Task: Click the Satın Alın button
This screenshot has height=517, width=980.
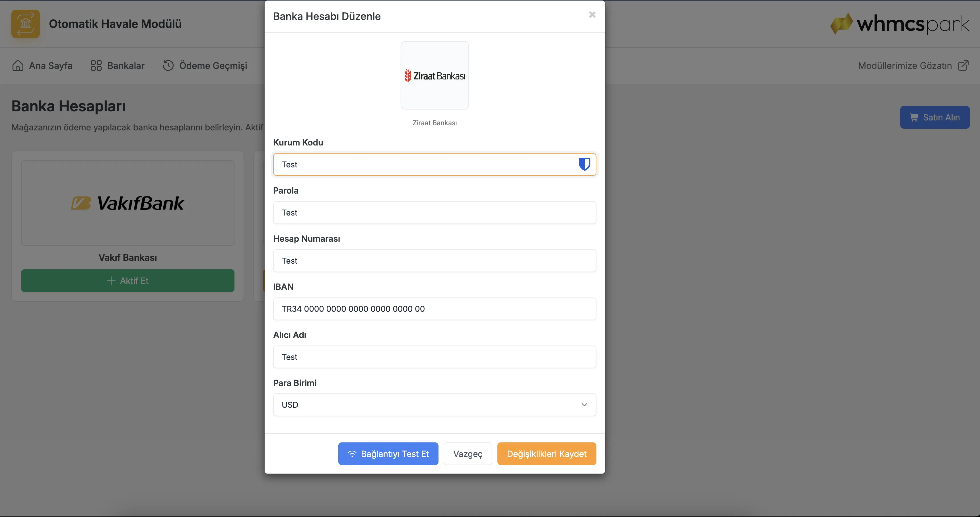Action: (935, 117)
